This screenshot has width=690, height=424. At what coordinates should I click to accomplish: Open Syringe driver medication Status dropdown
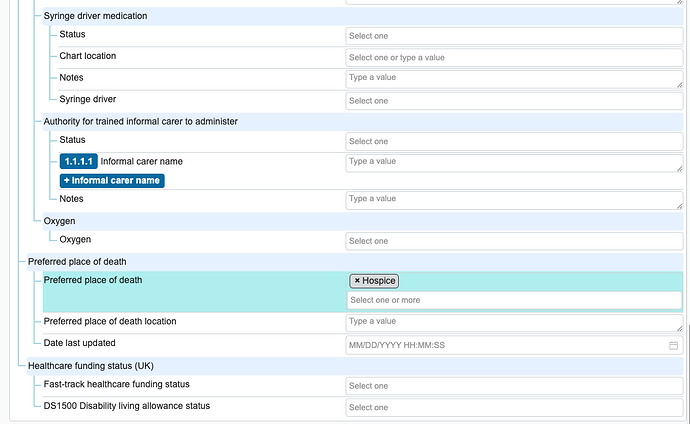[514, 36]
